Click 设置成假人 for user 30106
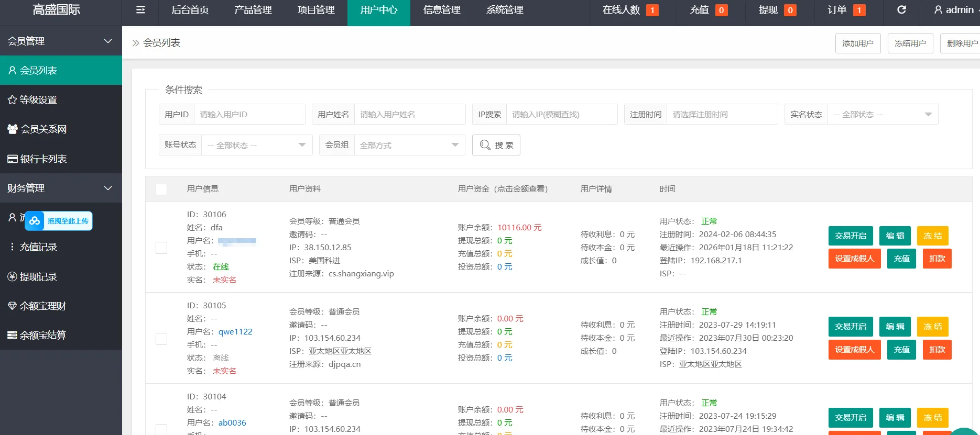The width and height of the screenshot is (980, 435). coord(854,259)
